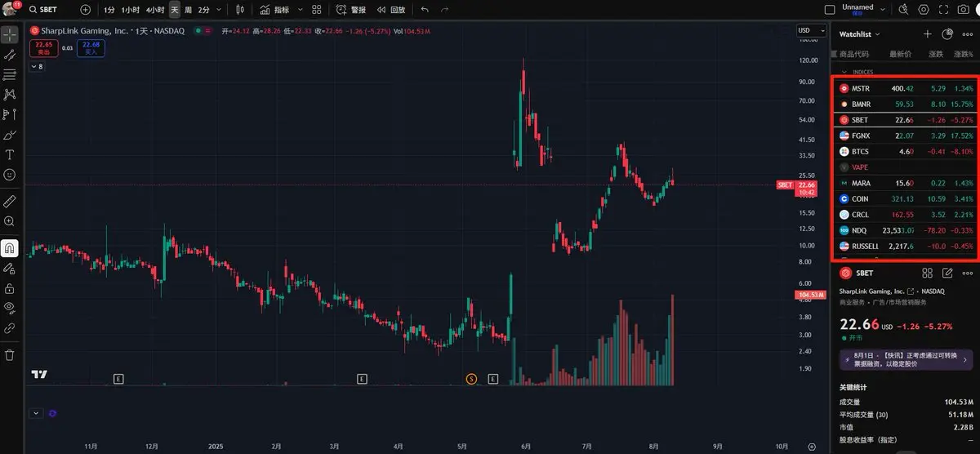980x454 pixels.
Task: Expand the timeframe interval dropdown arrow
Action: tap(218, 10)
